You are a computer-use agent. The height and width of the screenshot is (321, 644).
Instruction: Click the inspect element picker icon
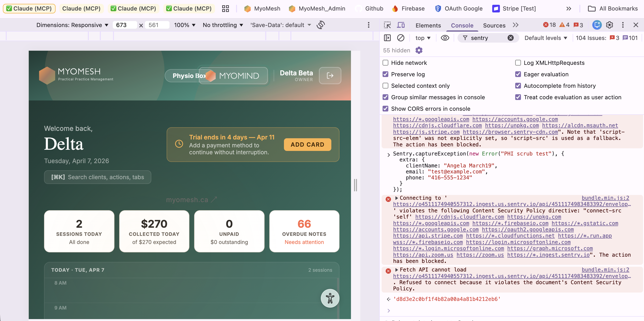click(x=387, y=25)
